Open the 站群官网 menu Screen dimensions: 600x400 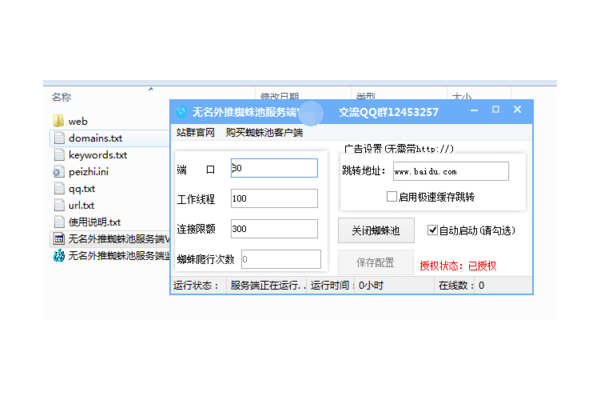[x=195, y=133]
